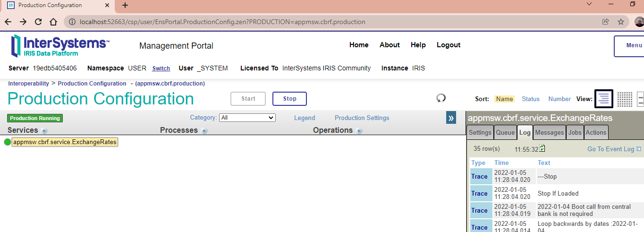This screenshot has width=644, height=232.
Task: Share this page from address bar
Action: [606, 22]
